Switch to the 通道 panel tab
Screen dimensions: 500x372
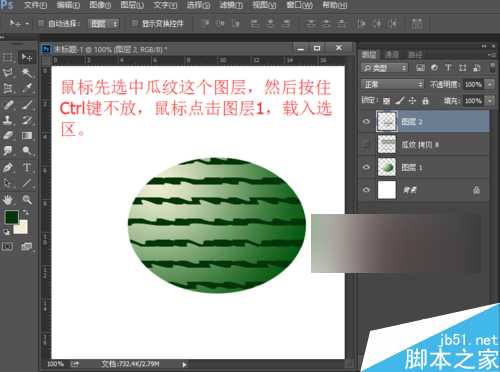(392, 55)
